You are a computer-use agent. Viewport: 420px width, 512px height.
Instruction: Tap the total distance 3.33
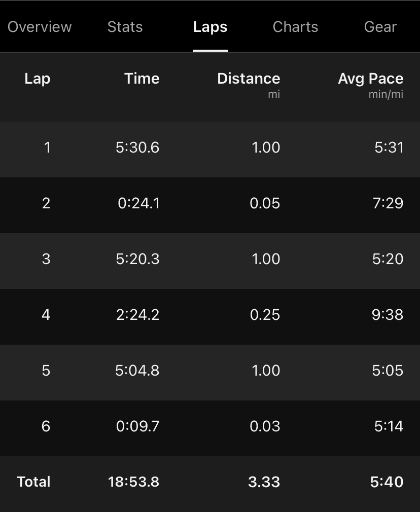[264, 482]
